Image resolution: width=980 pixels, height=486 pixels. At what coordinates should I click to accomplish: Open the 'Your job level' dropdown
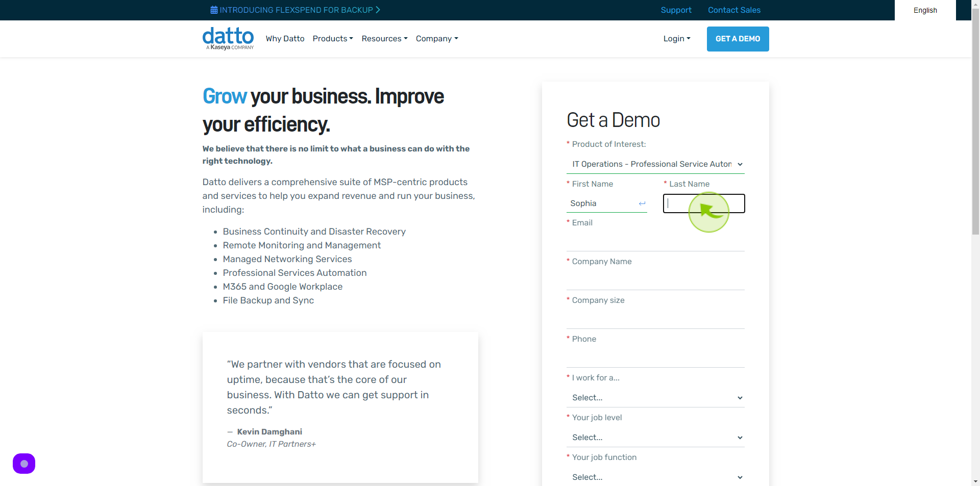click(x=655, y=438)
